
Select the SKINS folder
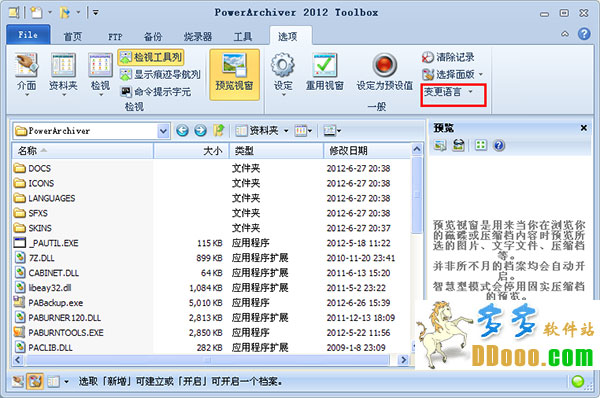[x=33, y=228]
